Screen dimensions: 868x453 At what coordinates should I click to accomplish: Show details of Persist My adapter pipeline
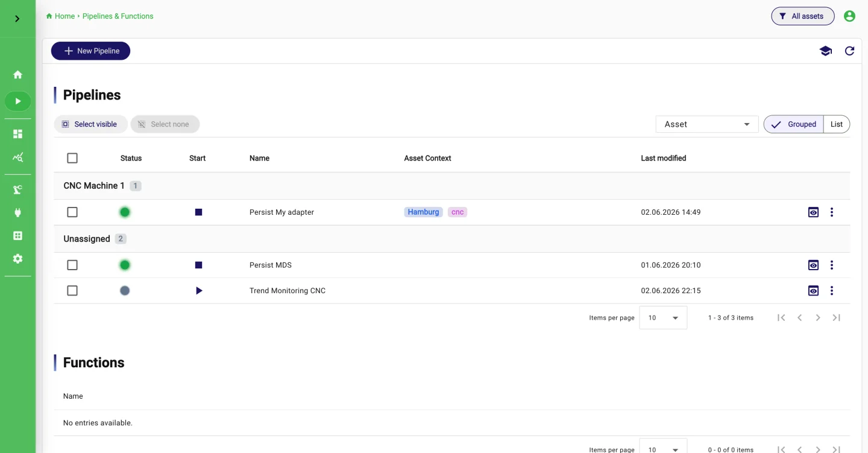tap(813, 212)
